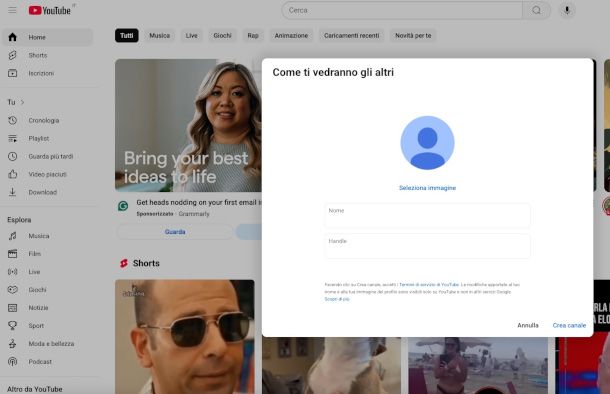The height and width of the screenshot is (394, 610).
Task: Explore Podcast in the sidebar
Action: click(48, 362)
